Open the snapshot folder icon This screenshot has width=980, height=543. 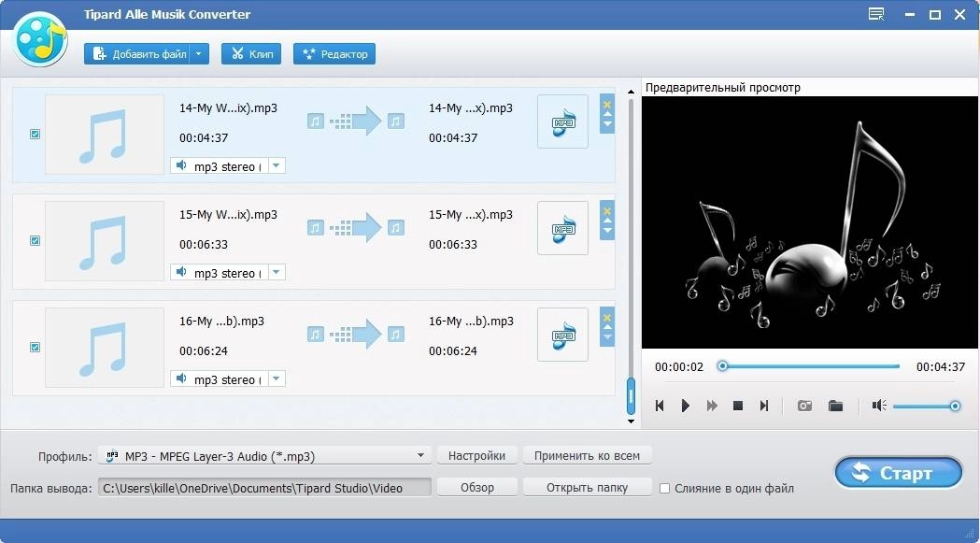(835, 406)
